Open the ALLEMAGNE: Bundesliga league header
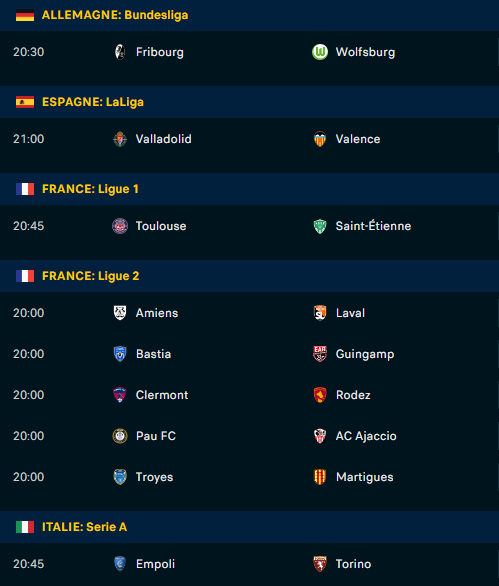The width and height of the screenshot is (499, 586). [249, 15]
